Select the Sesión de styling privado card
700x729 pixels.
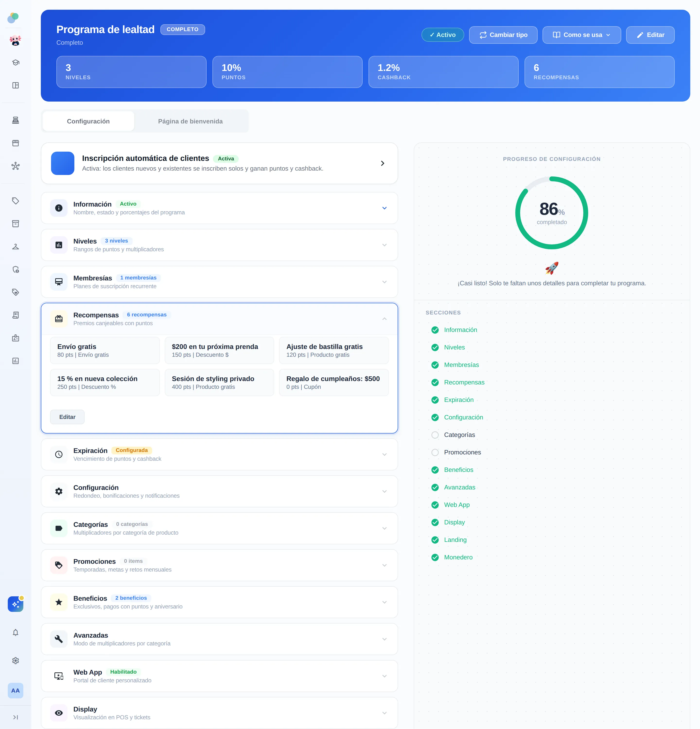(219, 382)
